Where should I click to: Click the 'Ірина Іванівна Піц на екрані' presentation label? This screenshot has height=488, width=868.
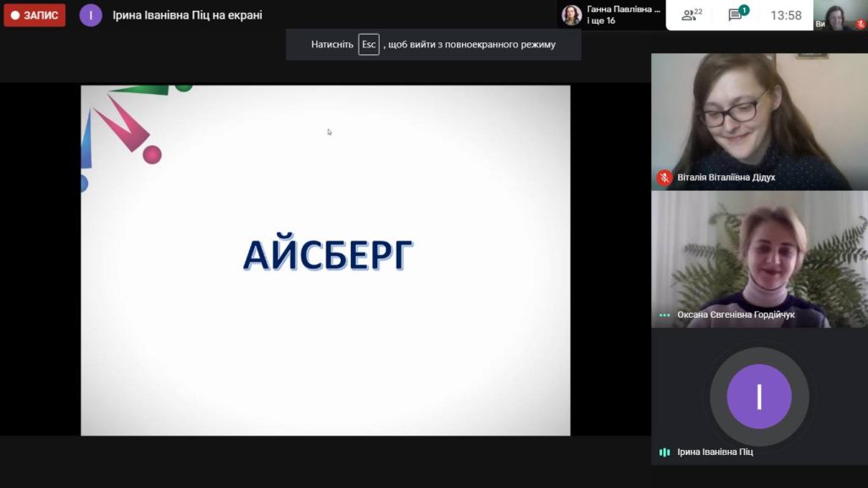coord(187,15)
